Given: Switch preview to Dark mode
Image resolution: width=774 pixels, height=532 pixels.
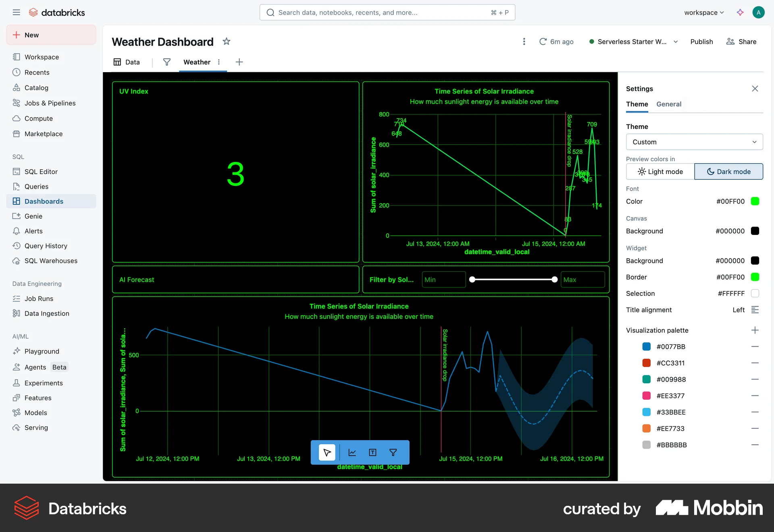Looking at the screenshot, I should pos(728,172).
